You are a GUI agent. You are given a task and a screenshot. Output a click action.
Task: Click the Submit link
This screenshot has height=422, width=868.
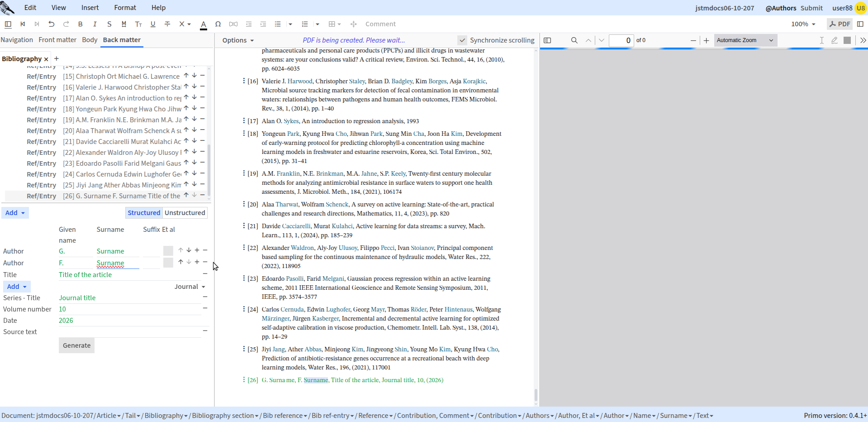pos(811,8)
